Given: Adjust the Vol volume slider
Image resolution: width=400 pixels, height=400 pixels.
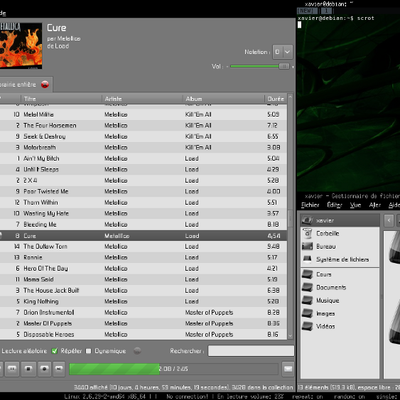Looking at the screenshot, I should point(259,66).
